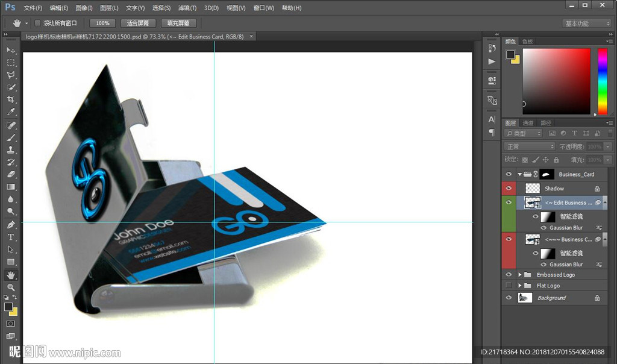Change the screen mode
Screen dimensions: 617x364
click(x=11, y=336)
